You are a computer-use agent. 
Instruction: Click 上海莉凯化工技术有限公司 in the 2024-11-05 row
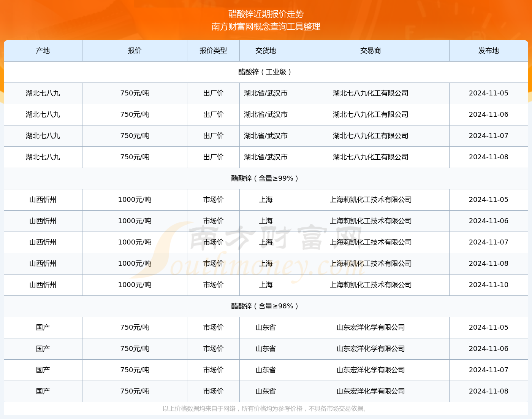pos(370,200)
